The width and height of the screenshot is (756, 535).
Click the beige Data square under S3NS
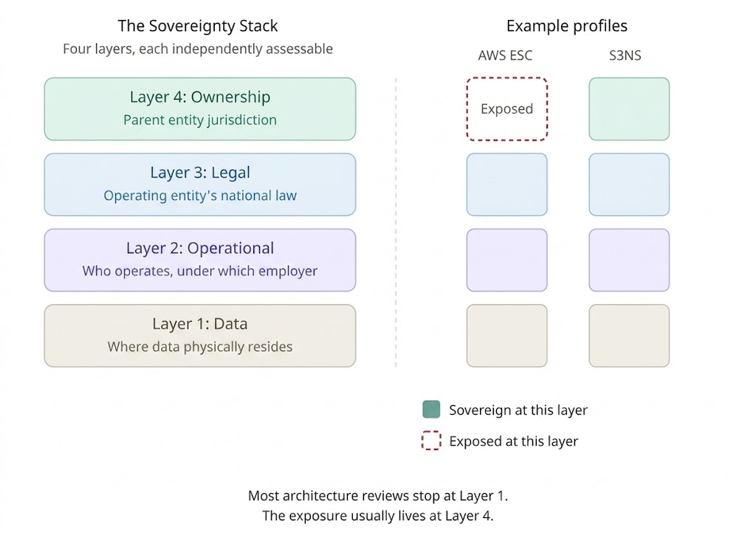[x=629, y=336]
